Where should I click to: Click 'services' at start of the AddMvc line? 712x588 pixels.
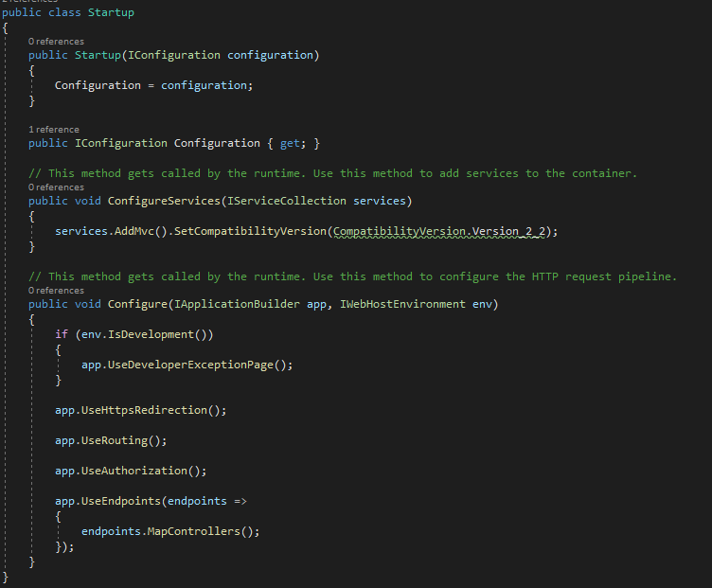tap(81, 232)
